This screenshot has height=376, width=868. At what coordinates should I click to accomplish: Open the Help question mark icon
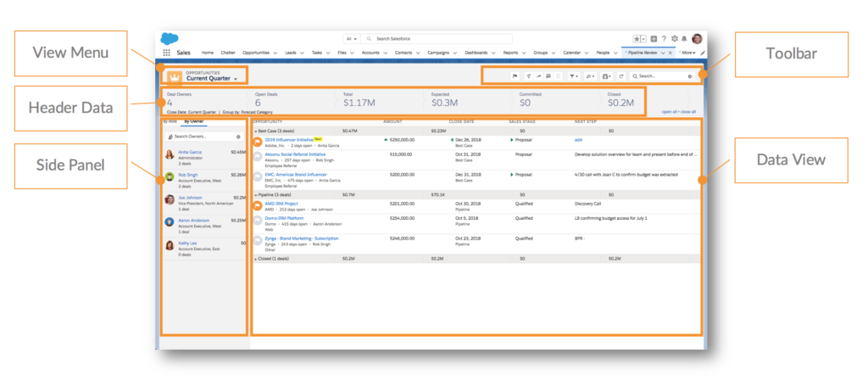tap(664, 39)
